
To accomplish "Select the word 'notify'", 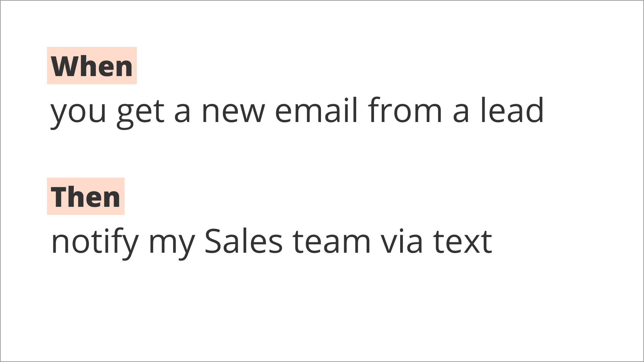I will [95, 241].
